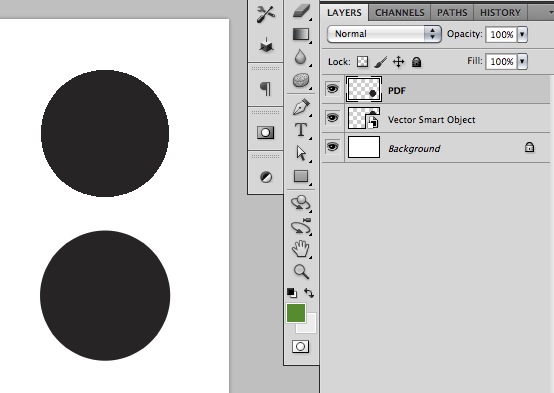This screenshot has height=393, width=554.
Task: Select the Sponge tool
Action: pyautogui.click(x=301, y=81)
